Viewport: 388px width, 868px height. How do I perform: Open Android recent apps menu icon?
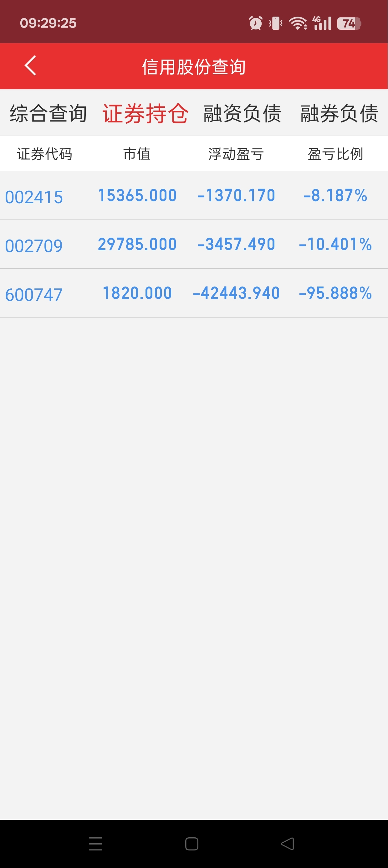96,844
